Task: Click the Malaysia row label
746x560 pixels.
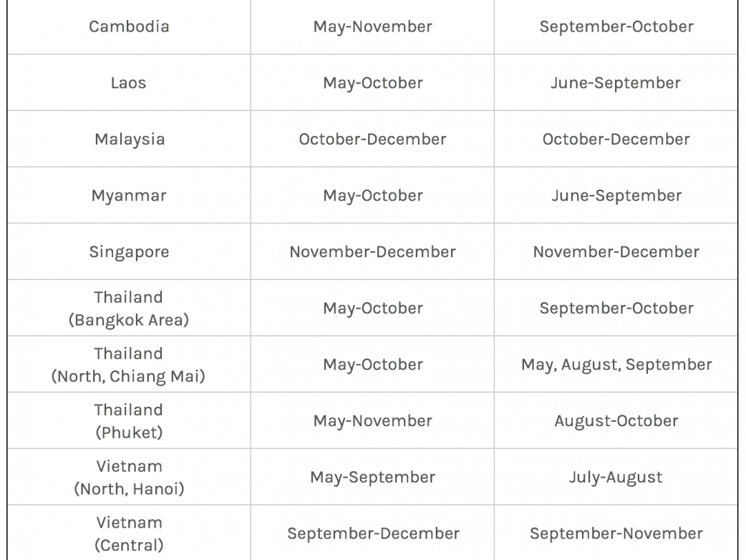Action: tap(129, 139)
